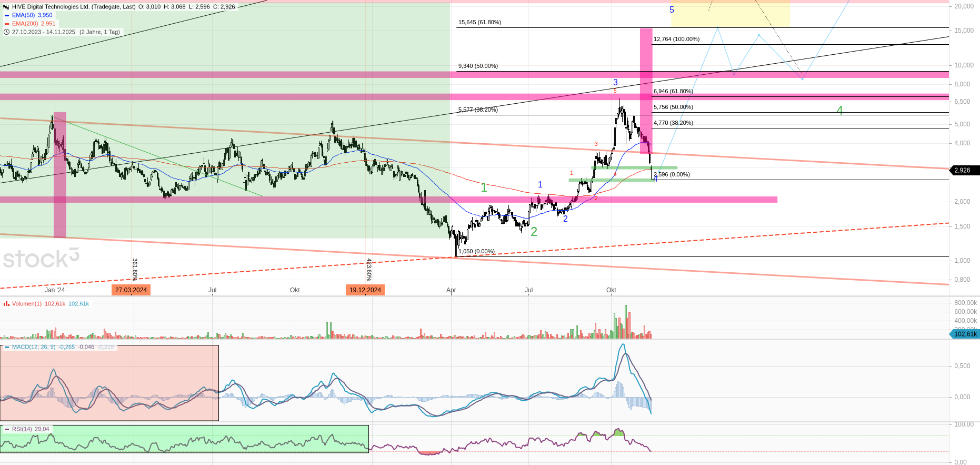Click the blue 102,61k volume tag
The width and height of the screenshot is (980, 465).
coord(965,334)
